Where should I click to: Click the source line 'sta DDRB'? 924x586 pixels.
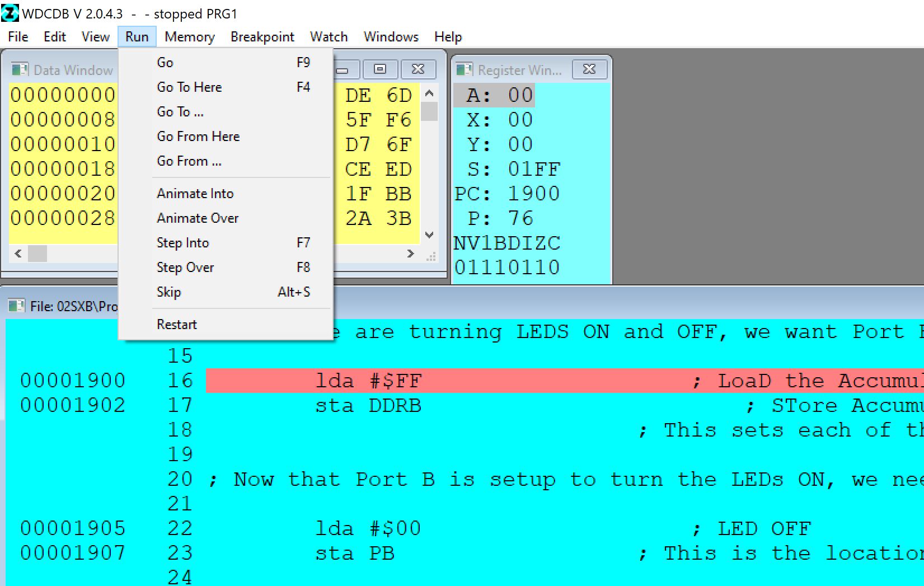[x=368, y=405]
